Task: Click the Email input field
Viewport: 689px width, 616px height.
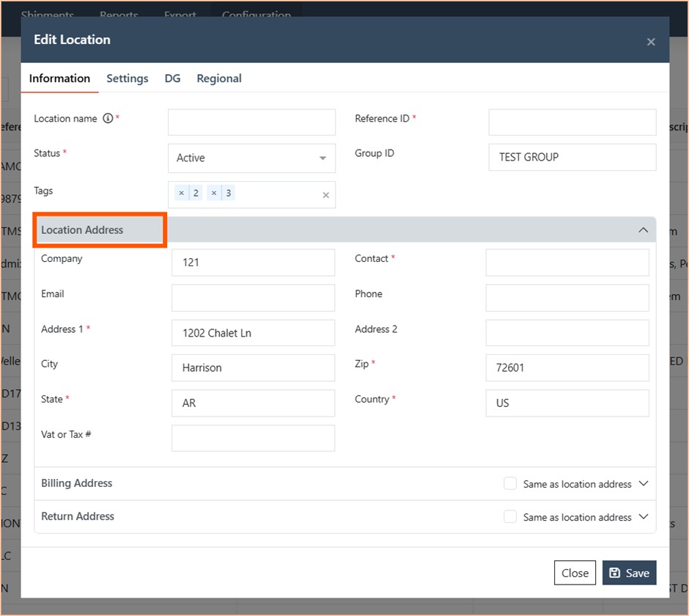Action: coord(253,298)
